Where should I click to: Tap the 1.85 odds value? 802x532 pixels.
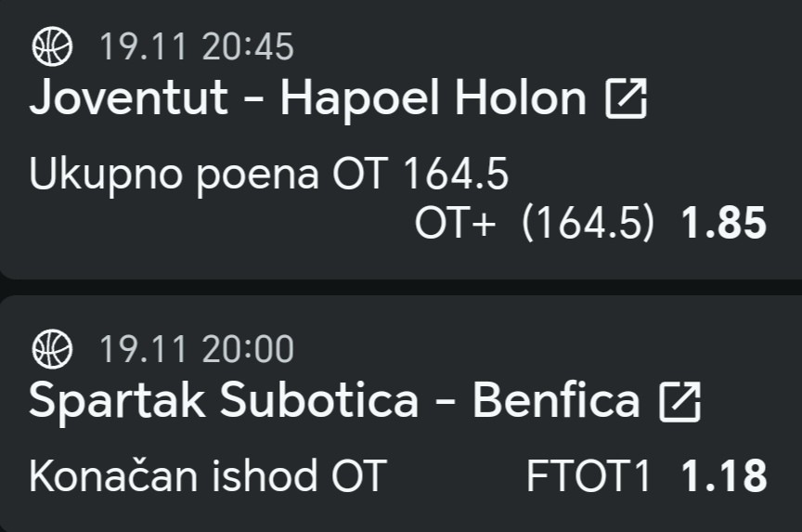[724, 224]
